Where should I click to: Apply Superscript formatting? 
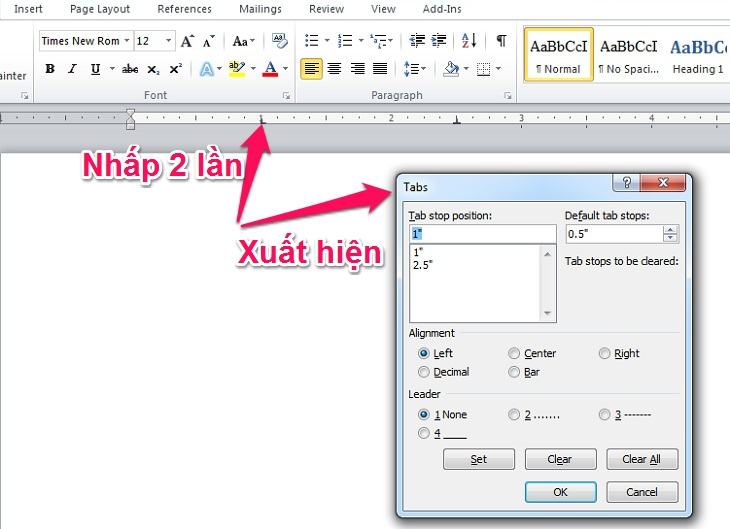(x=176, y=69)
